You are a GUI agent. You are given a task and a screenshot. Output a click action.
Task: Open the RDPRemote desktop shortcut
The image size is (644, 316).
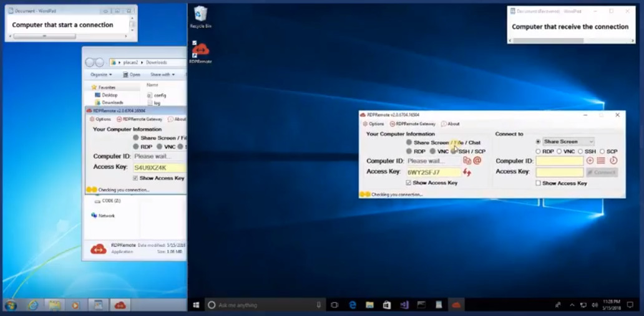(200, 52)
